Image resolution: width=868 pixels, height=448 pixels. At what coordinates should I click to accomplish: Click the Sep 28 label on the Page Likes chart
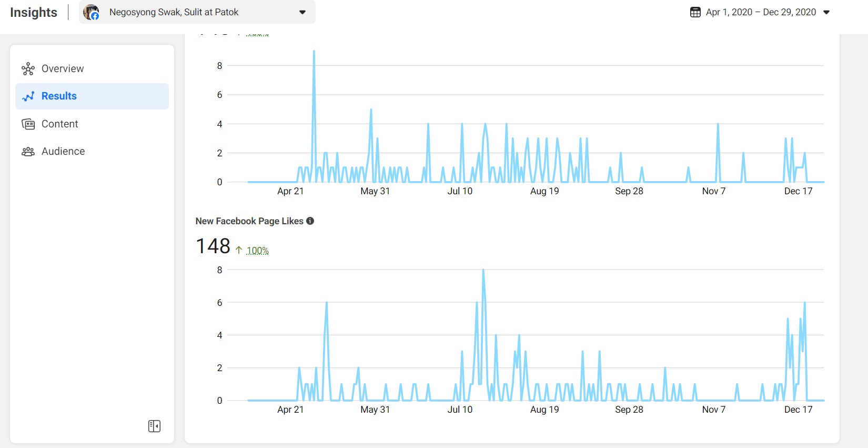pyautogui.click(x=629, y=410)
